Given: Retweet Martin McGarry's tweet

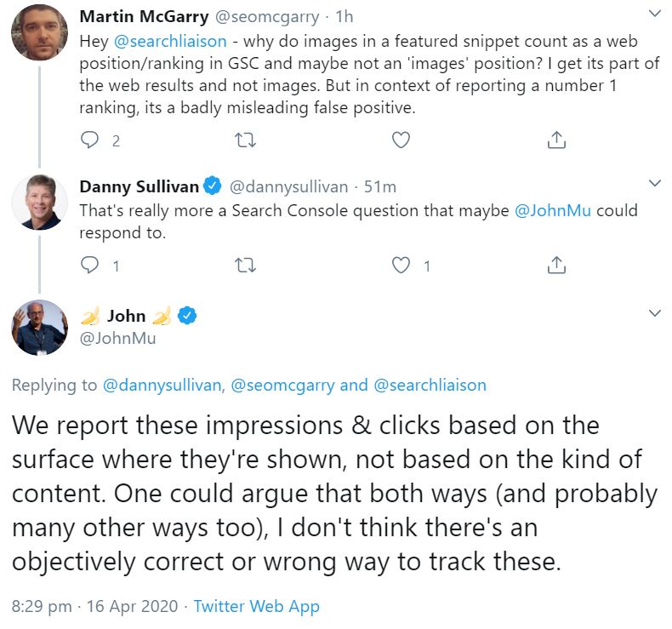Looking at the screenshot, I should [x=246, y=140].
